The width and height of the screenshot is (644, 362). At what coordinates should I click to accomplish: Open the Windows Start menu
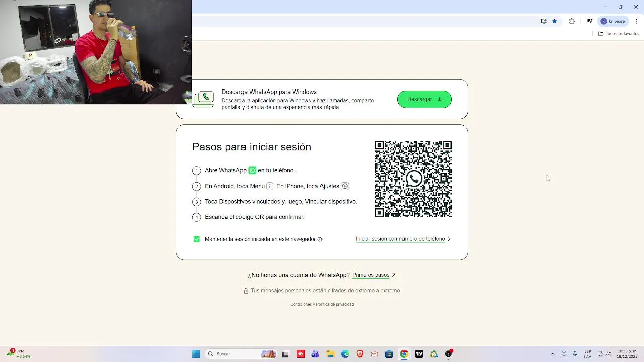[196, 354]
